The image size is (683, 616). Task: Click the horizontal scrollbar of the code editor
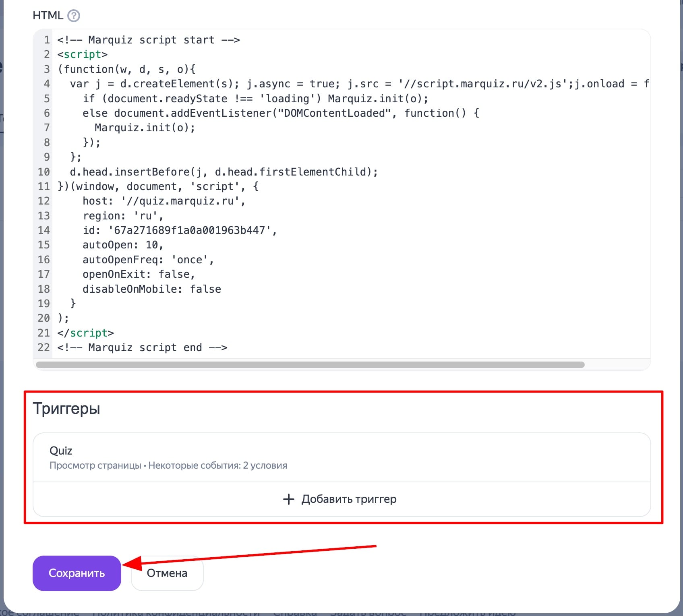click(x=310, y=364)
